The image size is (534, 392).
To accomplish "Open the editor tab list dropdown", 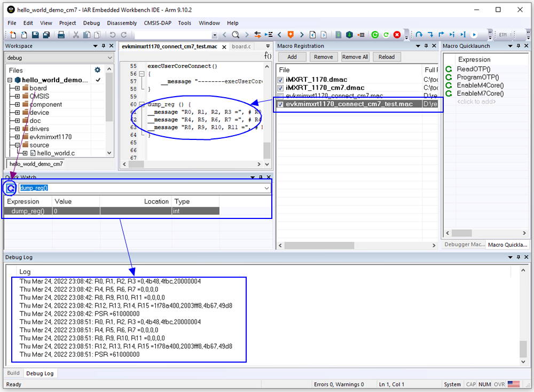I will [268, 46].
